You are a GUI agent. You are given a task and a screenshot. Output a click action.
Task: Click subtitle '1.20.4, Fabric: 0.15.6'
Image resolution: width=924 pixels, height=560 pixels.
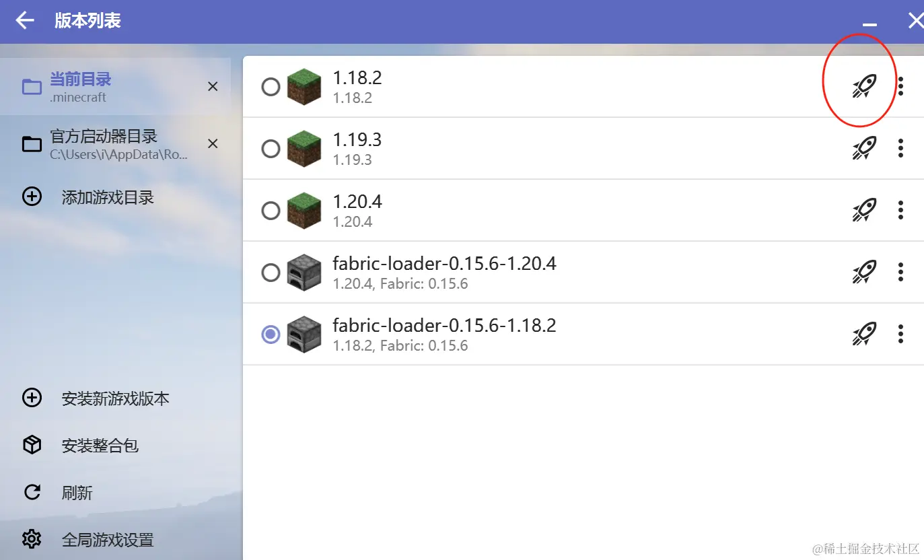click(x=400, y=284)
